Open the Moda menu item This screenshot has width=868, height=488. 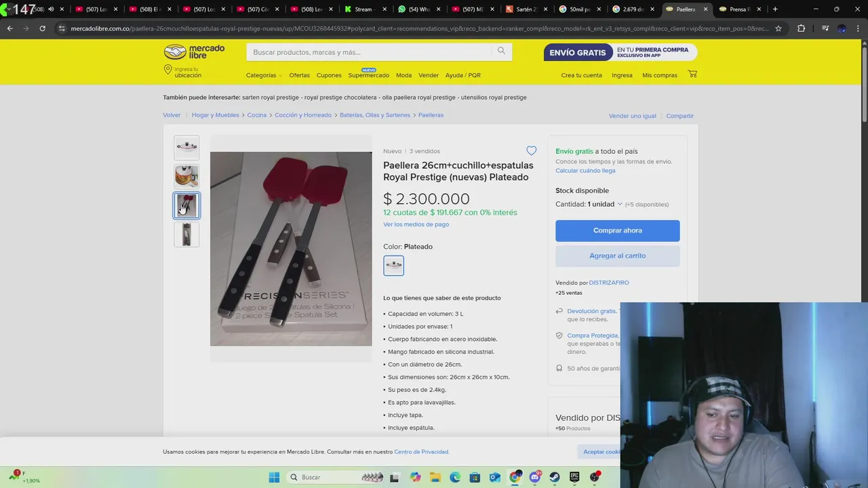[x=403, y=75]
